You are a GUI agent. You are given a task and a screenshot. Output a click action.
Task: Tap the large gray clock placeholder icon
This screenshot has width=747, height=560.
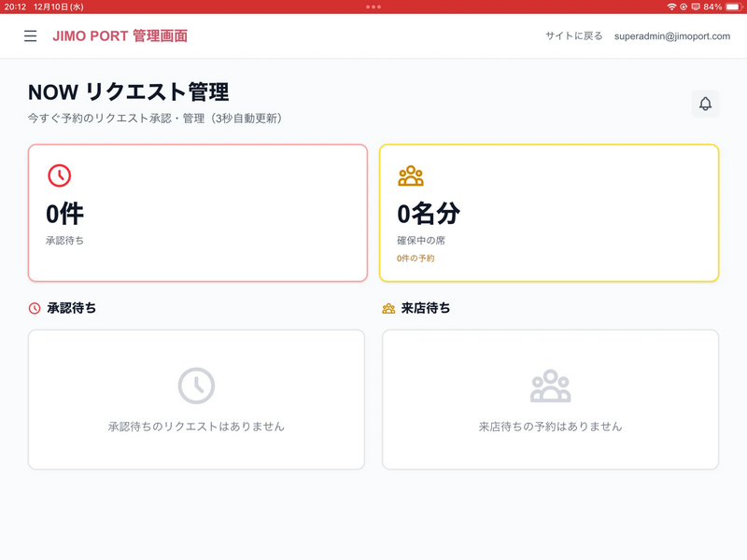click(x=196, y=385)
